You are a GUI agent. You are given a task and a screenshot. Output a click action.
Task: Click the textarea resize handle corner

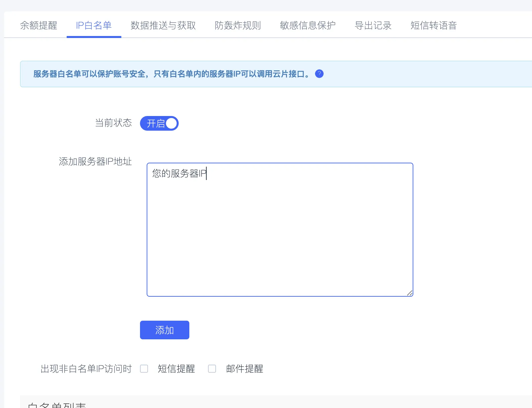pyautogui.click(x=410, y=293)
